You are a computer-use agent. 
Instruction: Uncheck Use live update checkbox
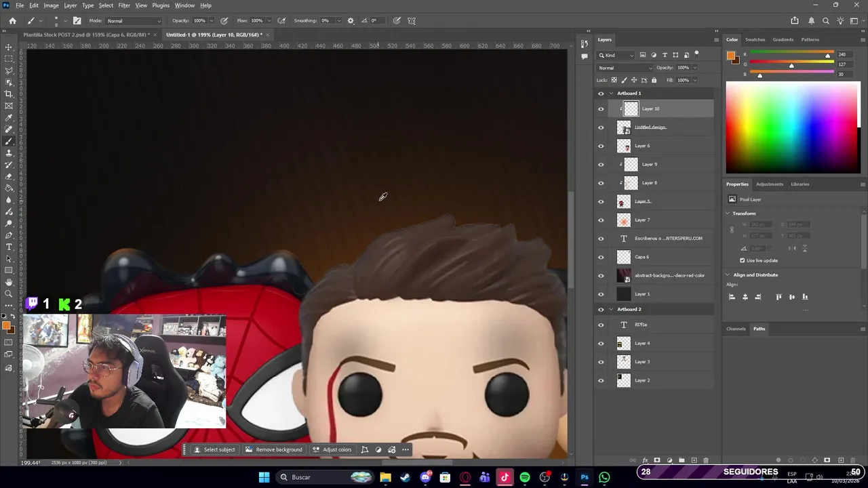point(742,260)
